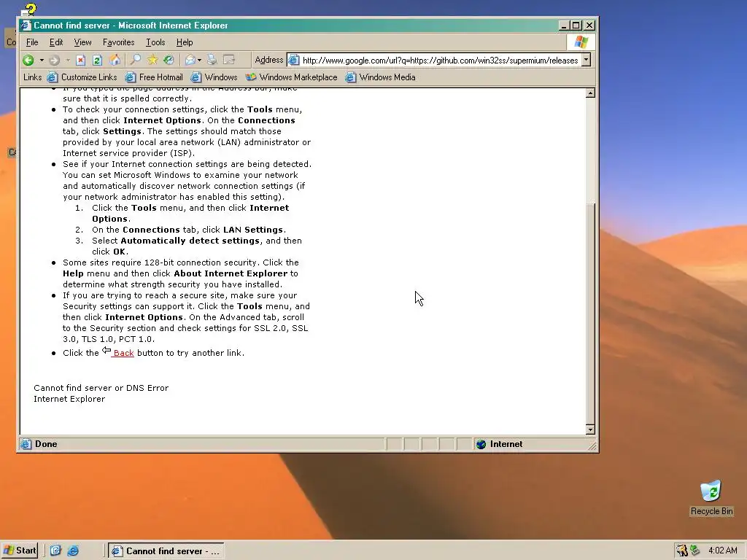Click the 4:02 AM taskbar clock

(723, 551)
